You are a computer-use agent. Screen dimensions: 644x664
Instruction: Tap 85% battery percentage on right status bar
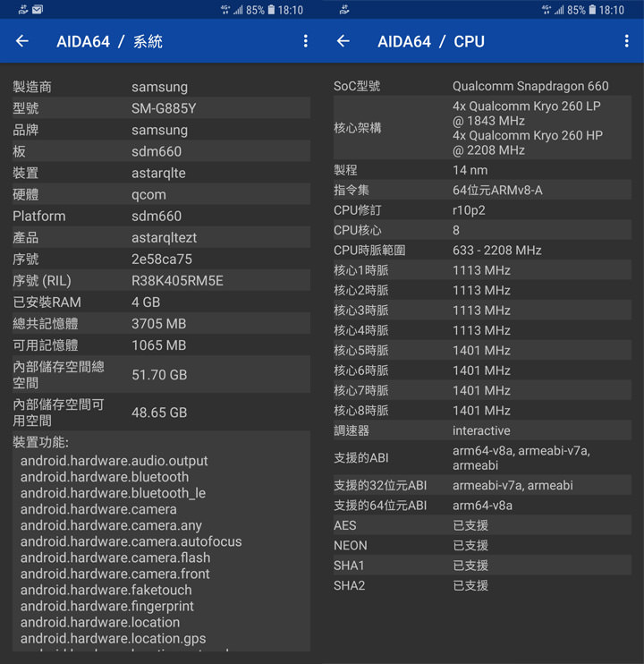(576, 10)
